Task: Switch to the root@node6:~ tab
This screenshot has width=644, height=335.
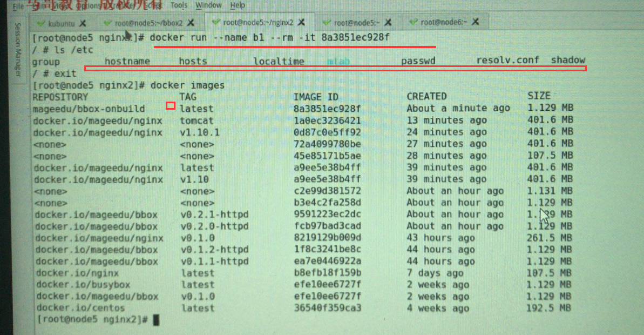Action: (x=444, y=22)
